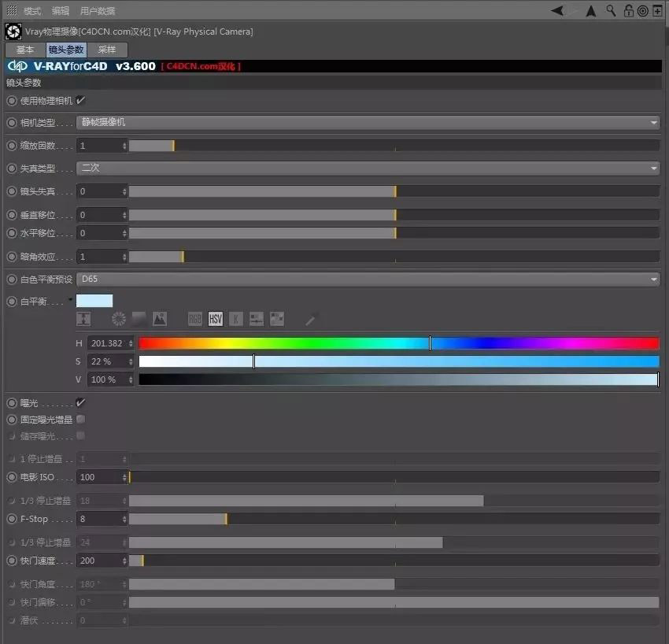The width and height of the screenshot is (669, 644).
Task: Select the color wheel mode icon
Action: coord(119,319)
